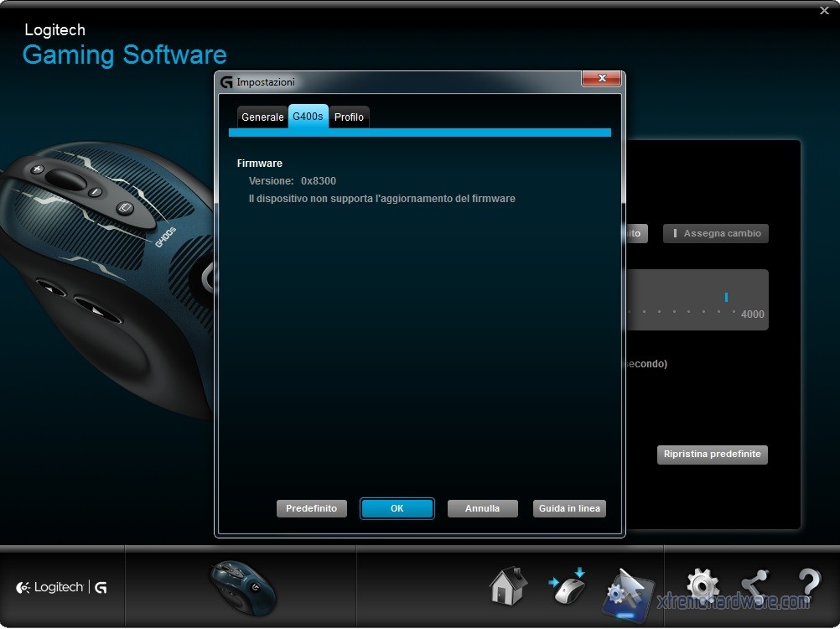Screen dimensions: 840x629
Task: Cancel with the Annulla button
Action: pyautogui.click(x=482, y=508)
